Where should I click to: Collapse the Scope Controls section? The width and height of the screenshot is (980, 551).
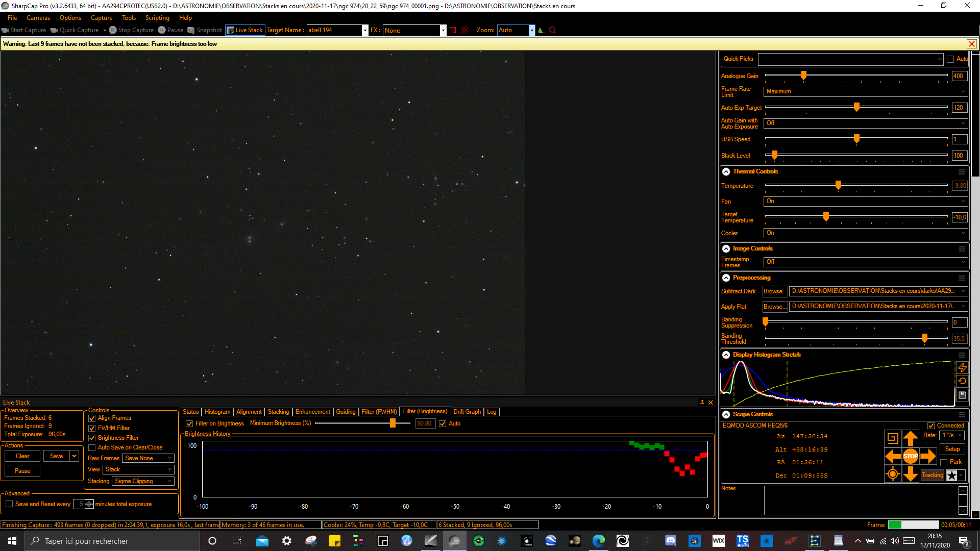[x=726, y=415]
